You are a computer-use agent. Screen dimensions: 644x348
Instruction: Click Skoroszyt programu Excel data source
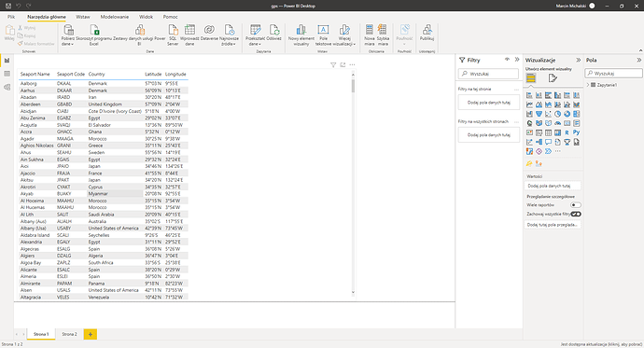pos(94,35)
